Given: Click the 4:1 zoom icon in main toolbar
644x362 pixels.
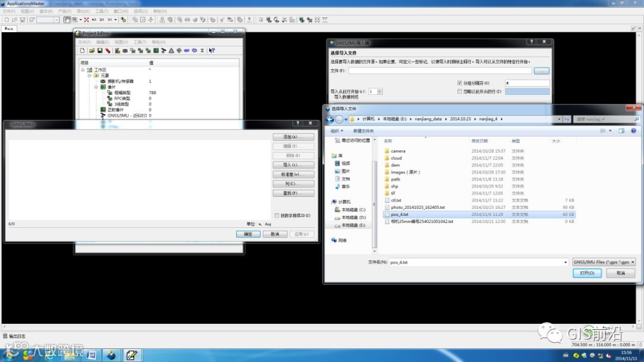Looking at the screenshot, I should click(94, 20).
